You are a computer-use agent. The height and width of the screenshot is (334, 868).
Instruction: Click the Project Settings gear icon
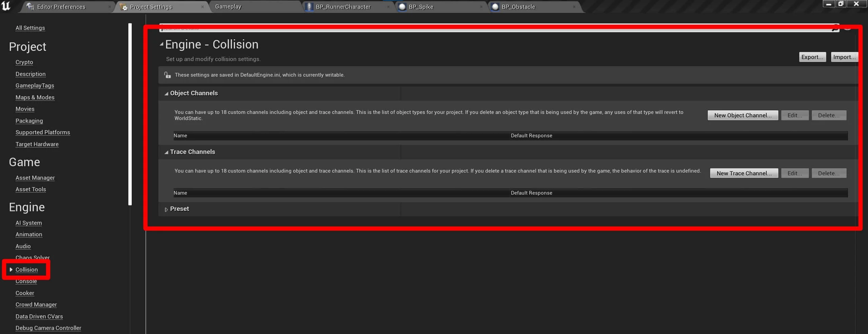coord(124,7)
